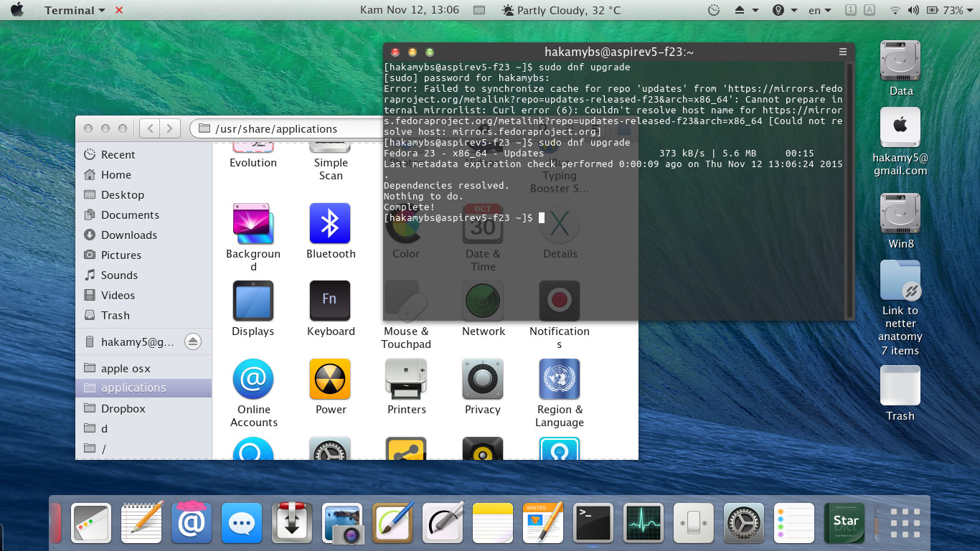Click the red X beside Terminal menu
Image resolution: width=980 pixels, height=551 pixels.
(119, 10)
